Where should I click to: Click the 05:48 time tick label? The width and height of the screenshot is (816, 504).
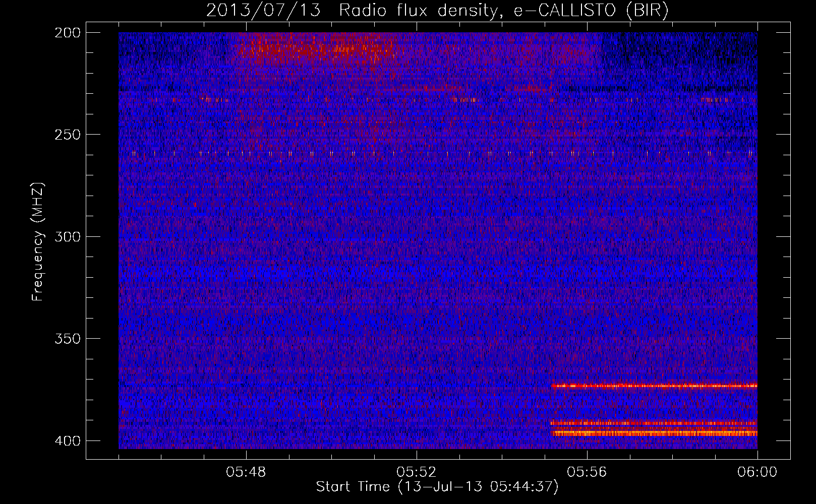(246, 472)
